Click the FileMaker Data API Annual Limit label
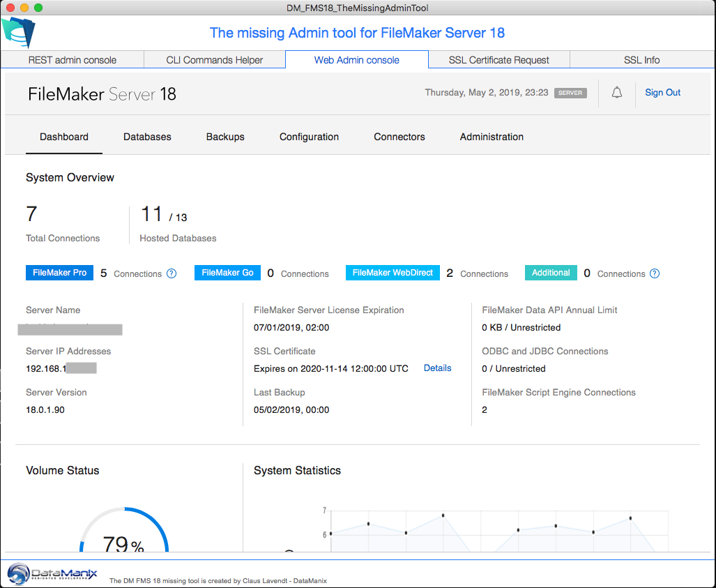Screen dimensions: 716x588 point(549,310)
